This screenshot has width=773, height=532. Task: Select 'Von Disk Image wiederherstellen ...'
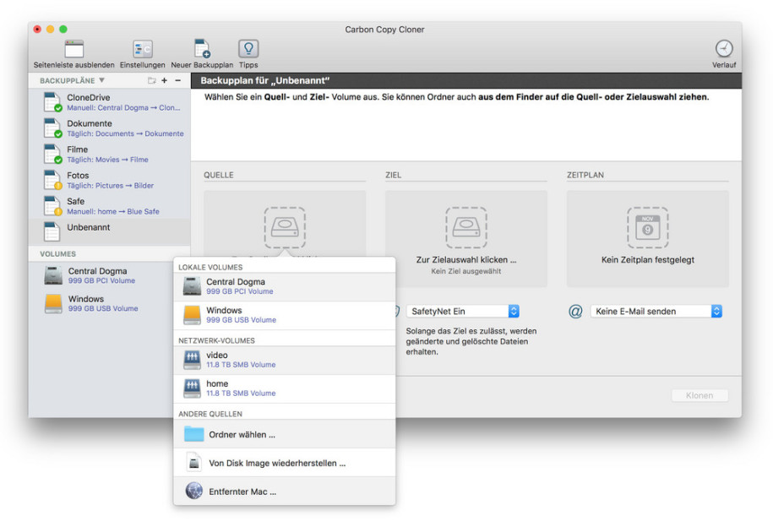point(285,463)
